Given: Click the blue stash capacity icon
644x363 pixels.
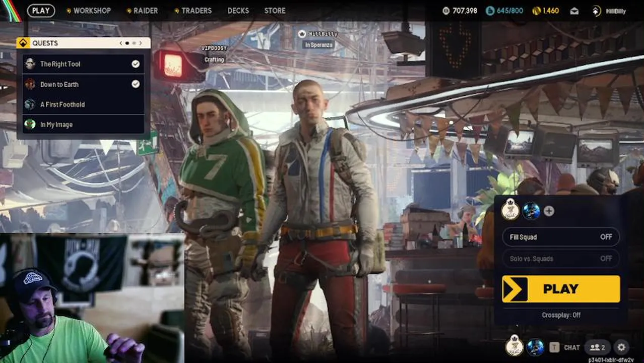Looking at the screenshot, I should (x=490, y=11).
